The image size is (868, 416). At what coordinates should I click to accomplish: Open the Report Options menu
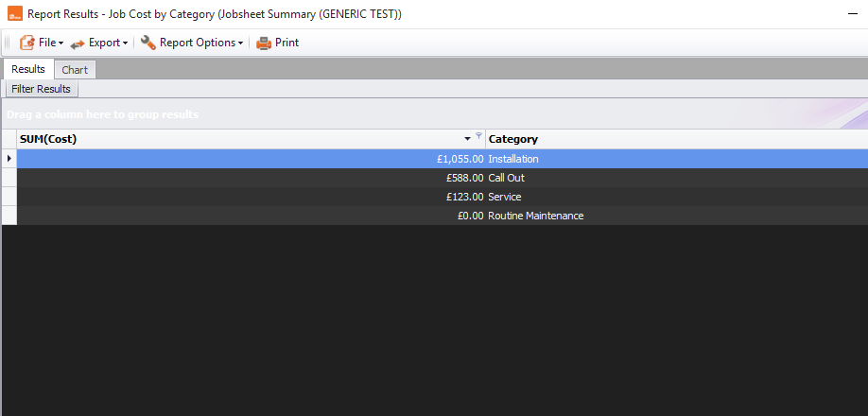point(192,43)
